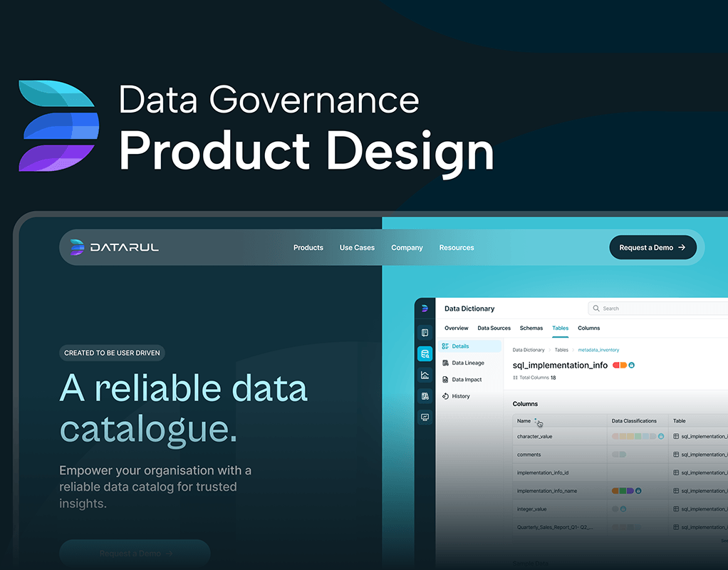This screenshot has height=570, width=728.
Task: Click the table icon in comments row
Action: tap(676, 455)
